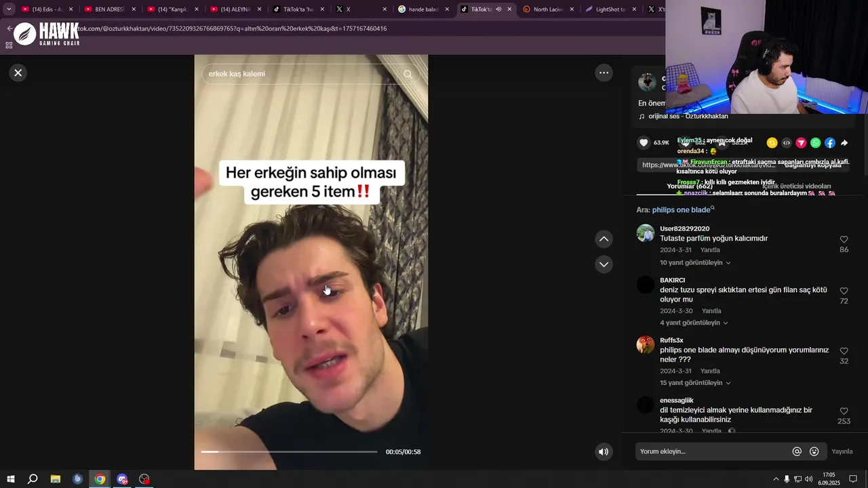Expand 15 replies under Ruffs3x comment
868x488 pixels.
click(x=695, y=383)
